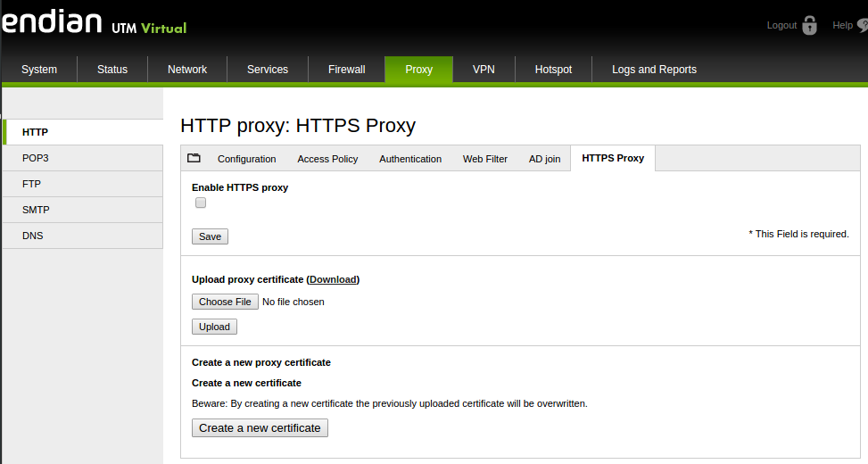Viewport: 868px width, 464px height.
Task: Select SMTP in the sidebar
Action: pos(36,210)
